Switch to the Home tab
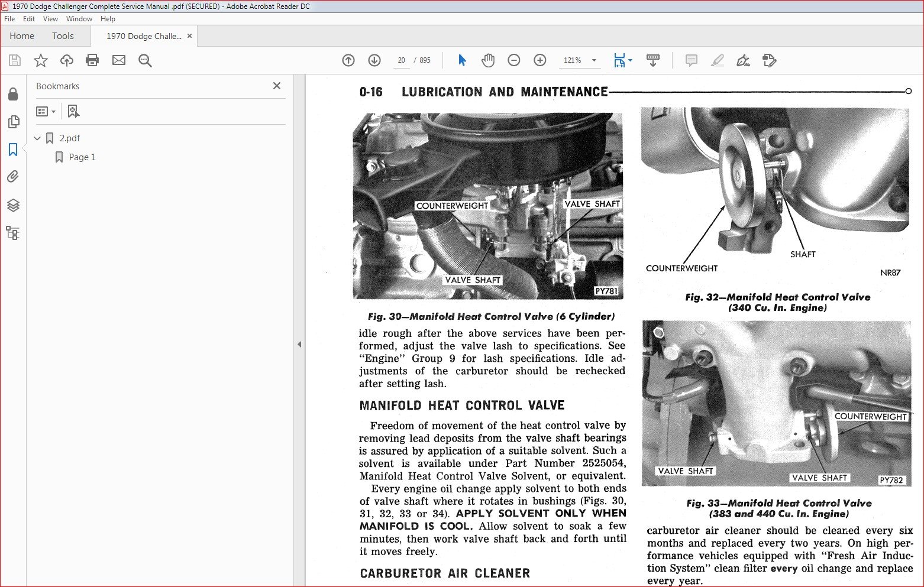 (22, 36)
